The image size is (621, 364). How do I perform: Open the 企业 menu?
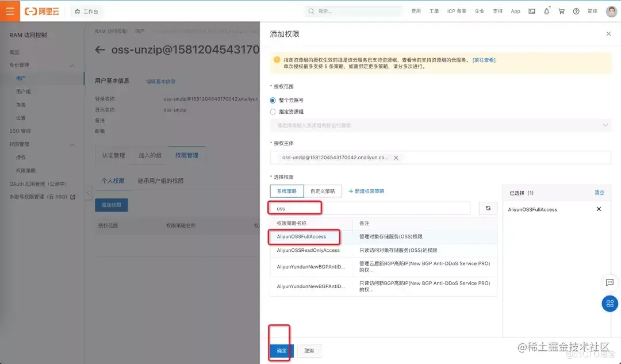point(480,11)
